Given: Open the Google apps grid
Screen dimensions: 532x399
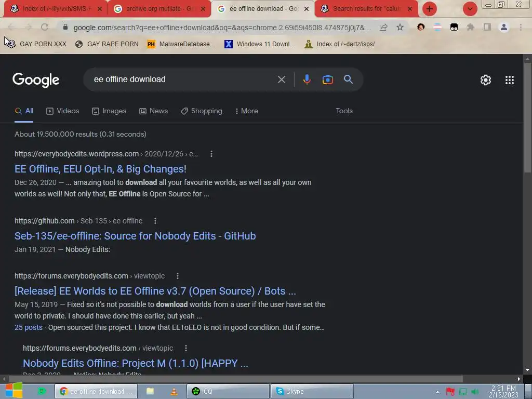Looking at the screenshot, I should (x=509, y=79).
